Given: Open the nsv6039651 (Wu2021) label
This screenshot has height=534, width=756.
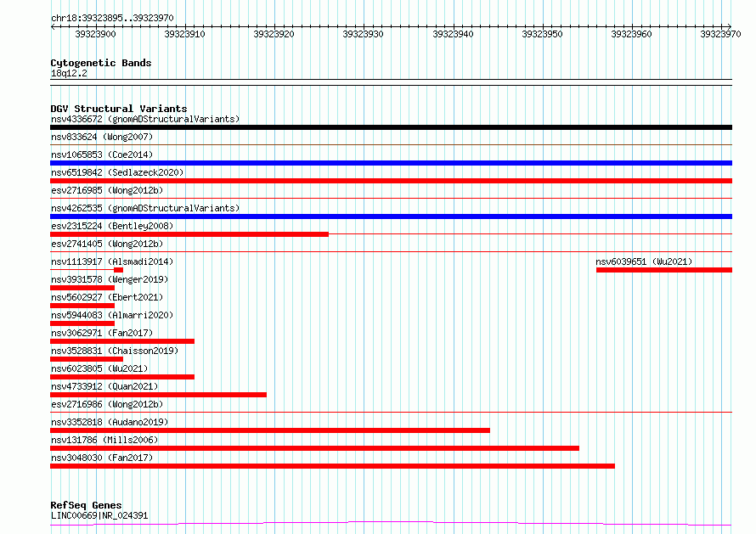Looking at the screenshot, I should pyautogui.click(x=644, y=261).
